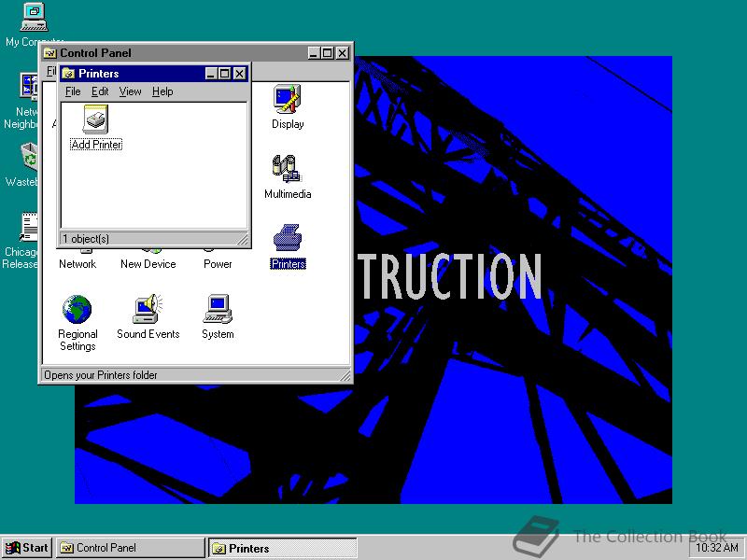Click 'Opens your Printers folder' status text
Screen dimensions: 747x560
point(101,375)
